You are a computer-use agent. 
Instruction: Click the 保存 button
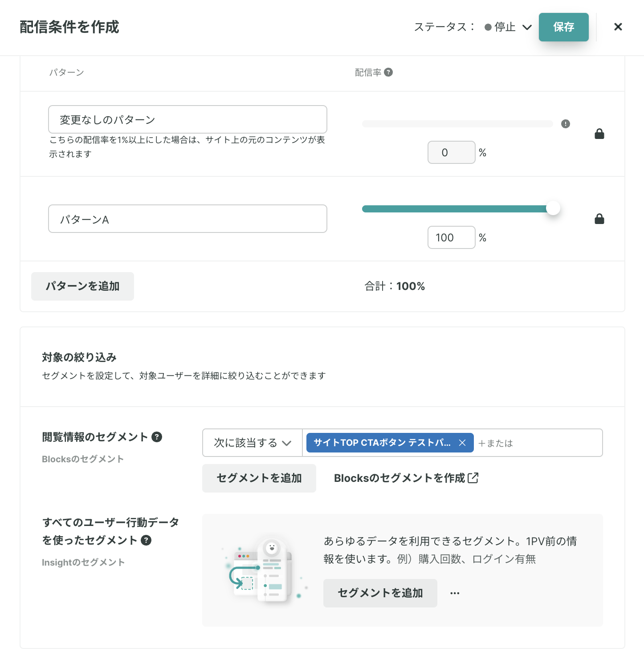pos(564,27)
